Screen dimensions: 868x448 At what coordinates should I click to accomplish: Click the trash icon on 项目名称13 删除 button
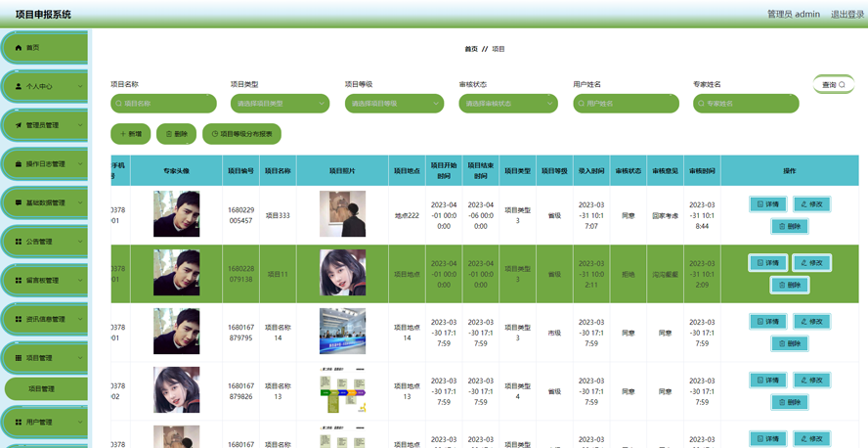[x=782, y=402]
